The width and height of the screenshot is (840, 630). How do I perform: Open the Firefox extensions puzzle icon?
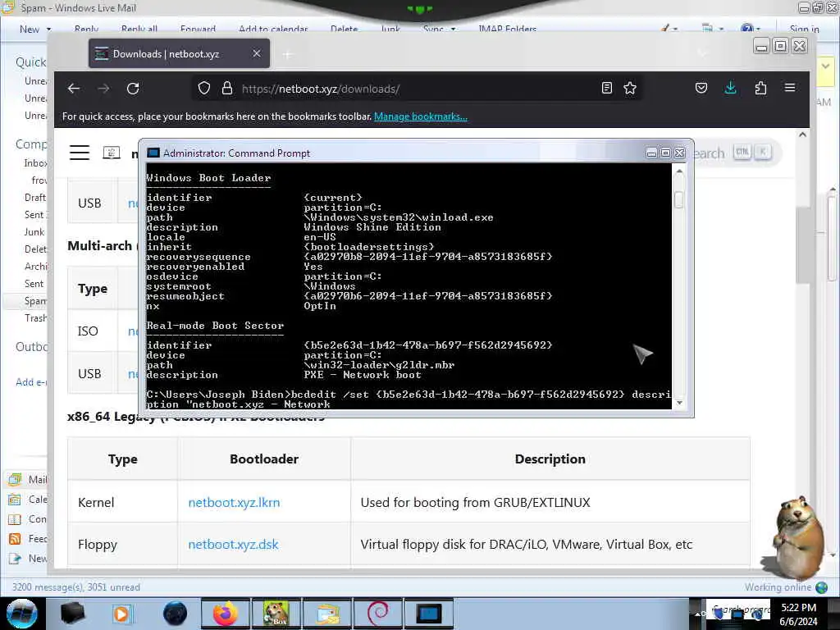point(760,88)
